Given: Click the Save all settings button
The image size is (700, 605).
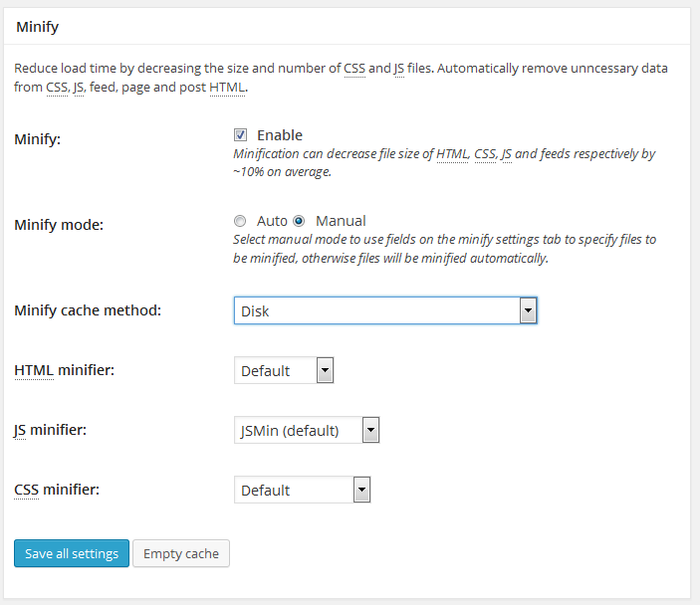Looking at the screenshot, I should [x=72, y=553].
